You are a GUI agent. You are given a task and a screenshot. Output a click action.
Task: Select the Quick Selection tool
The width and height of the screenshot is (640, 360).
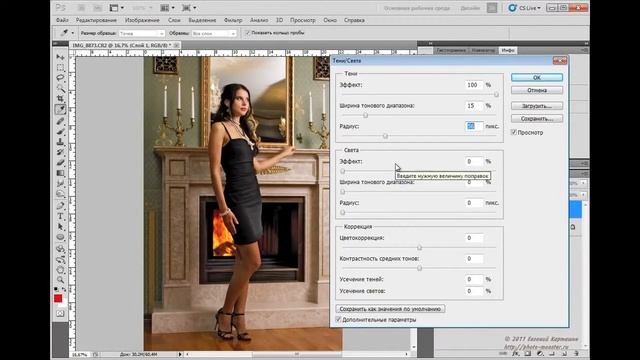[x=60, y=88]
